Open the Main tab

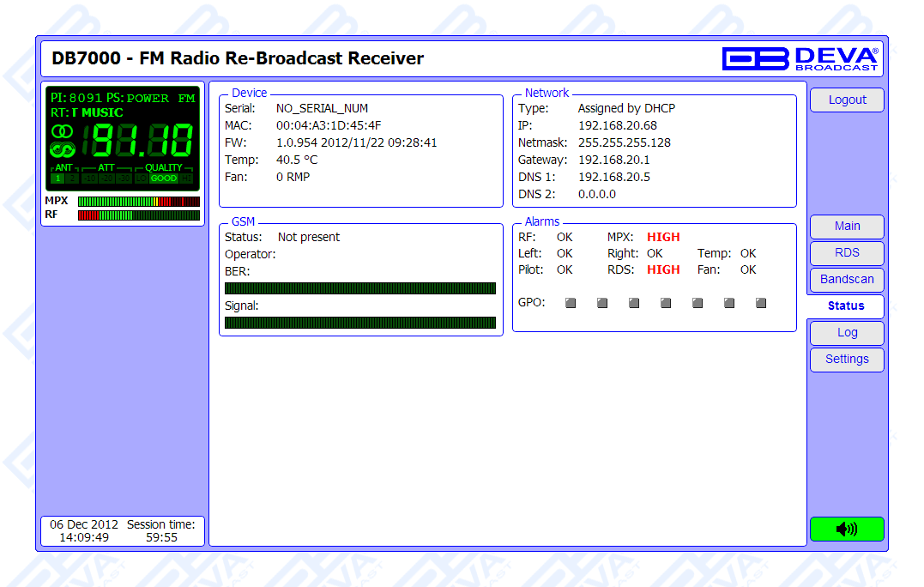[847, 227]
